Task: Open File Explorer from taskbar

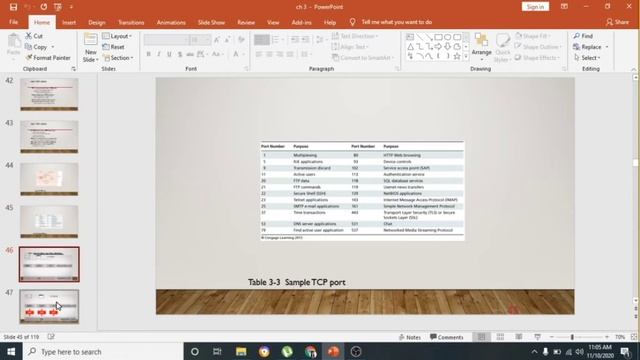Action: pyautogui.click(x=241, y=351)
